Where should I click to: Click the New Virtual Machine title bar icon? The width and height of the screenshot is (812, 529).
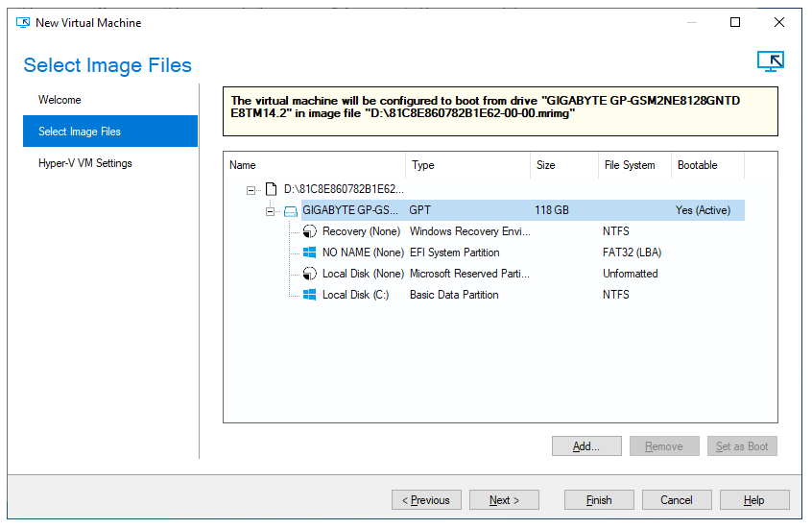coord(23,22)
